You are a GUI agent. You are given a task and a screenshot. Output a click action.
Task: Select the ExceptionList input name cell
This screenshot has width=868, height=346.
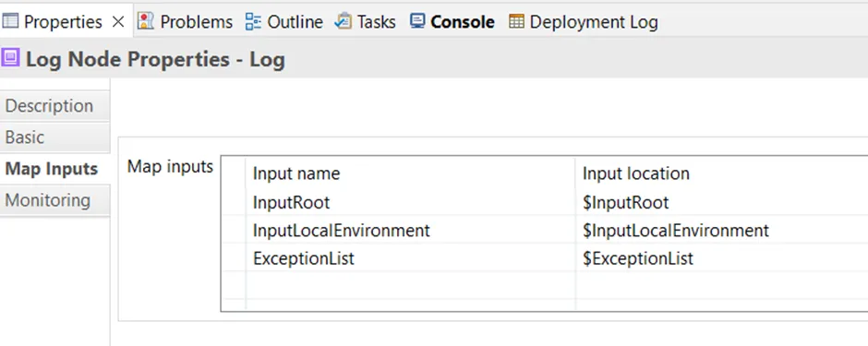(x=410, y=258)
